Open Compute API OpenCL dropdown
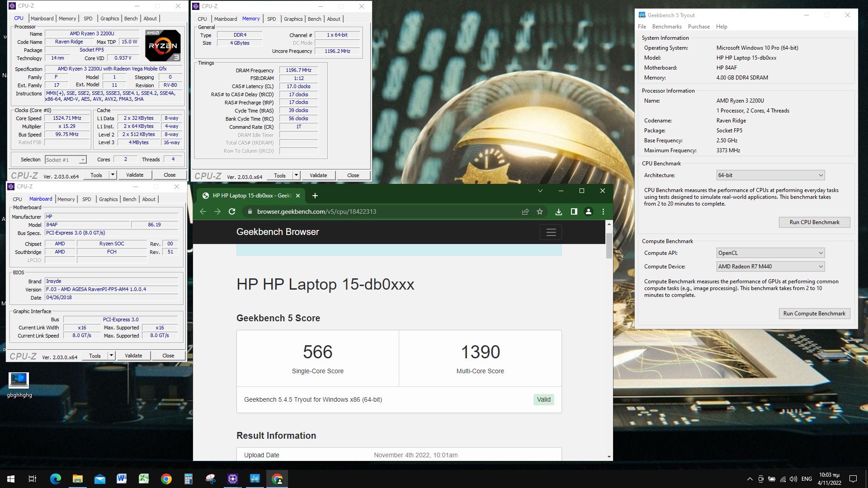 coord(770,253)
